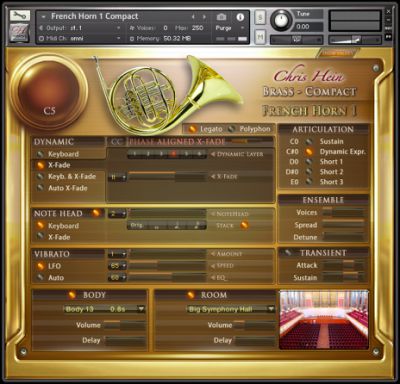400x384 pixels.
Task: Select LFO vibrato mode
Action: point(40,266)
